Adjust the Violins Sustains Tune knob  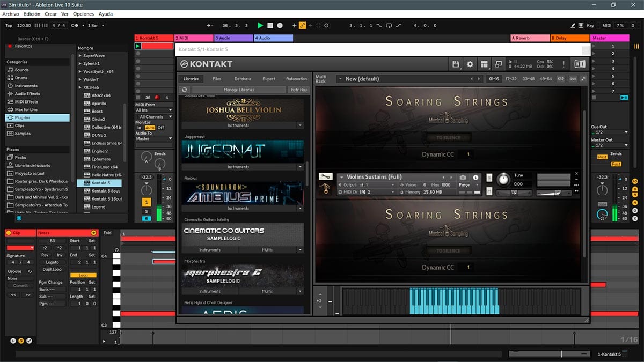504,179
